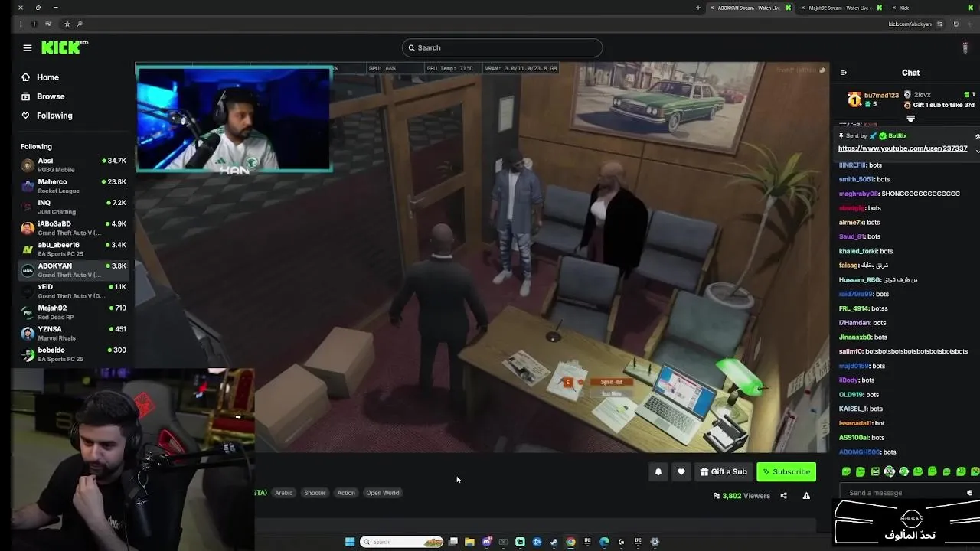The width and height of the screenshot is (980, 551).
Task: Open Google Chrome from the taskbar
Action: coord(570,542)
